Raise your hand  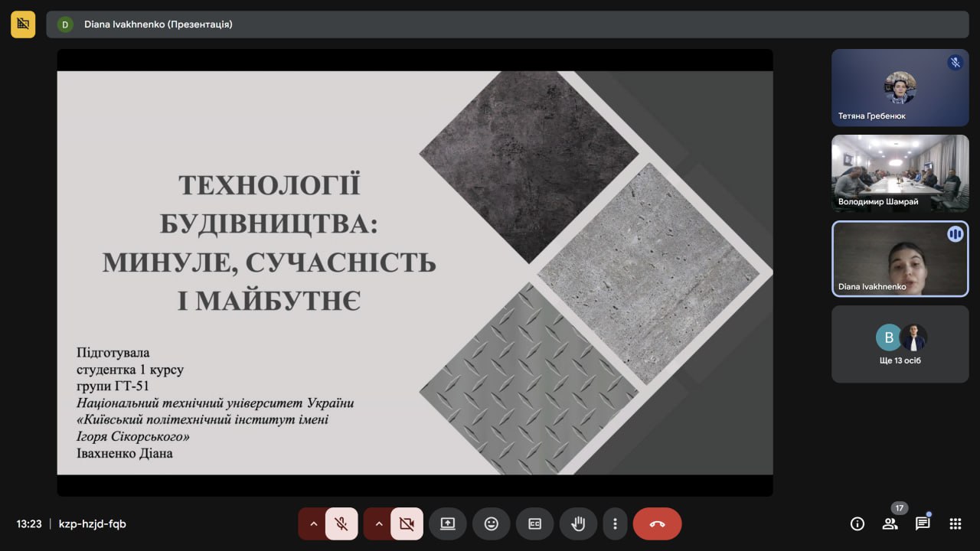tap(578, 524)
